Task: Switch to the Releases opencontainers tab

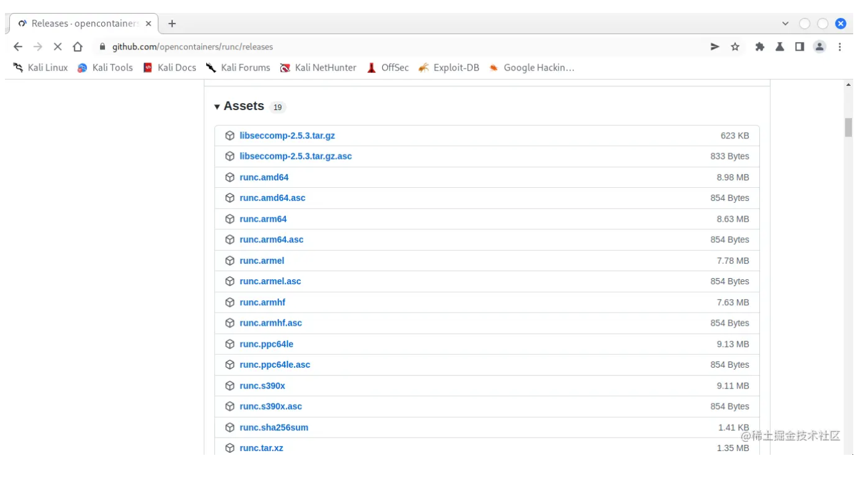Action: coord(80,23)
